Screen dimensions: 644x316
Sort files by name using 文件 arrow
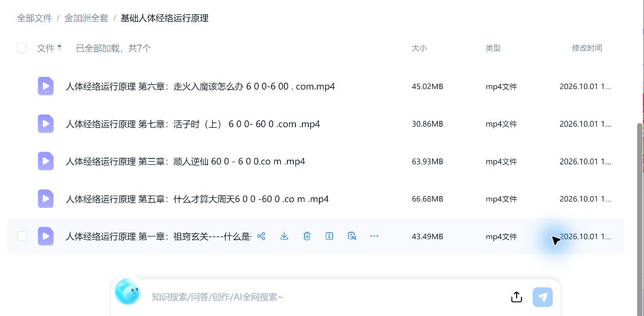tap(59, 48)
